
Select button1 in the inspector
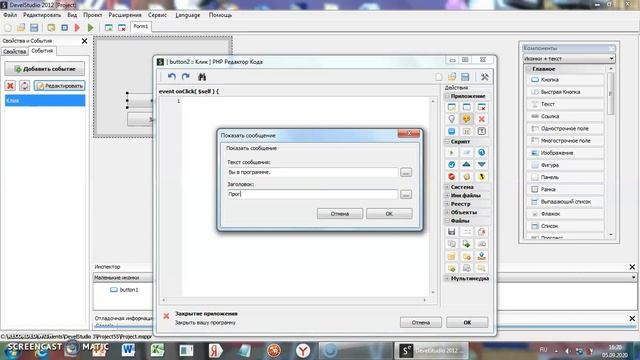pyautogui.click(x=124, y=289)
